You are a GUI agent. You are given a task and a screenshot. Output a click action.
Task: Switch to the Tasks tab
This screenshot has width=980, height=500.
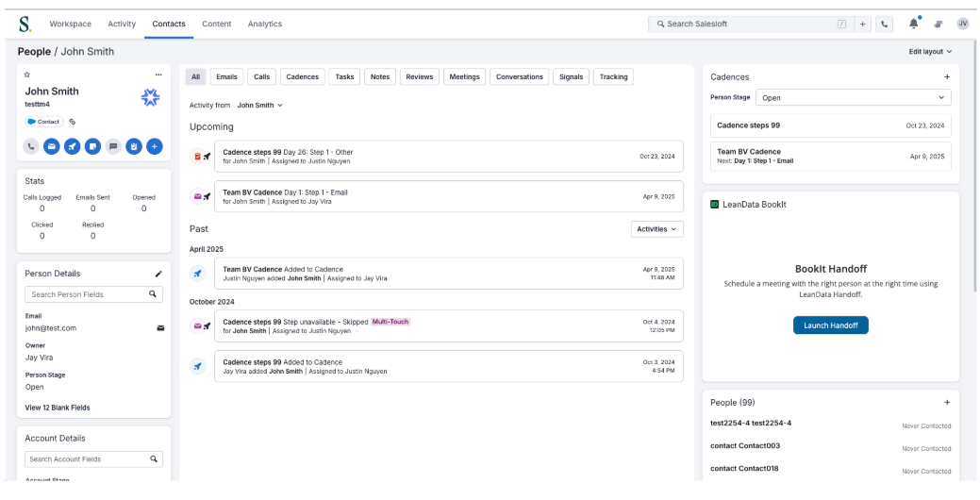(x=344, y=76)
